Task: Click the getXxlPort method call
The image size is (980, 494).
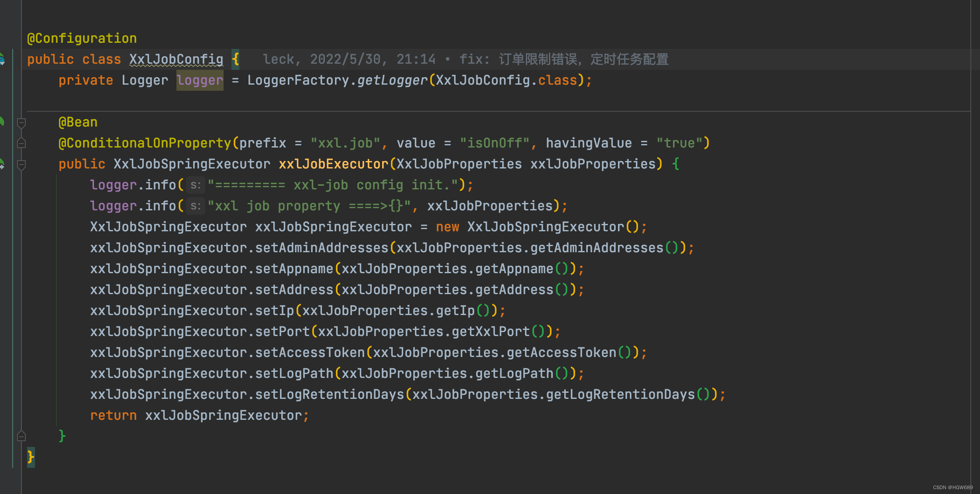Action: (x=491, y=332)
